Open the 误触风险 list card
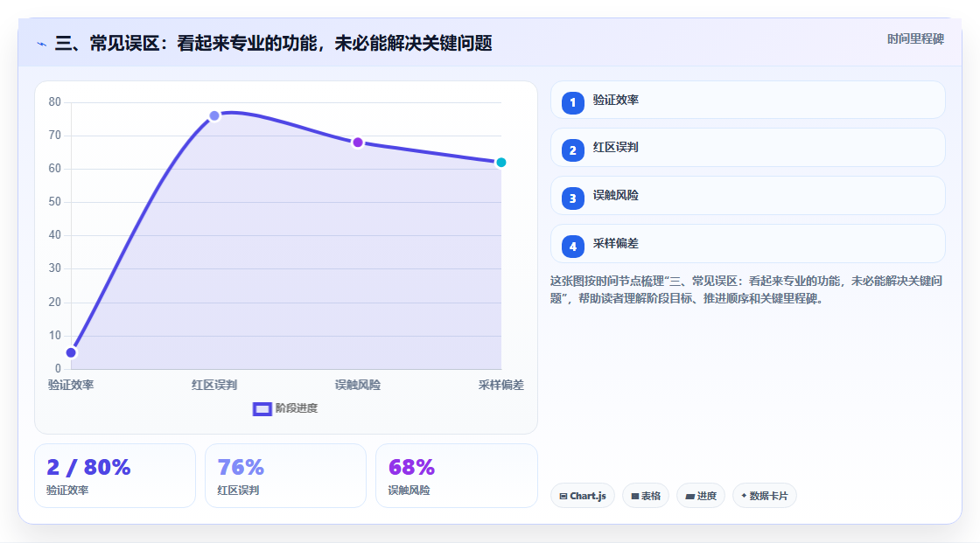 point(747,196)
